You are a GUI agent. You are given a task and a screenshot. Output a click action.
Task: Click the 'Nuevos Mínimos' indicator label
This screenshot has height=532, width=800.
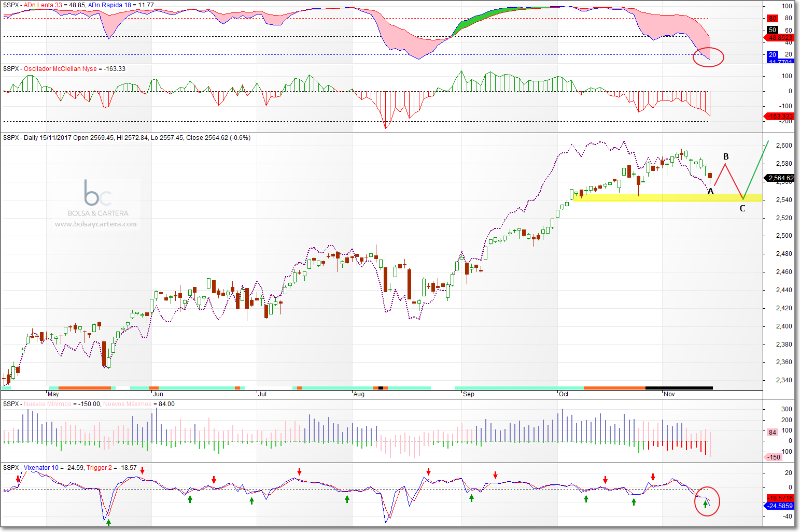48,404
